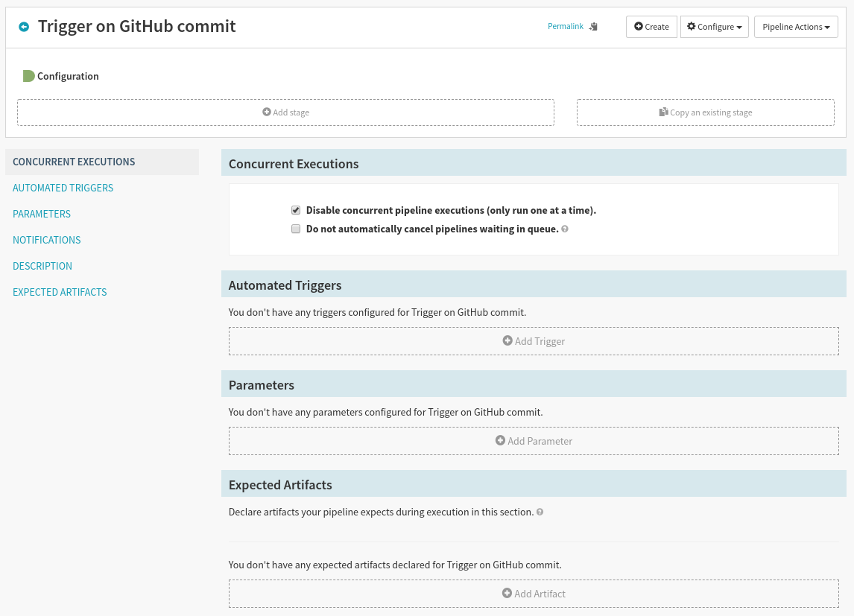The image size is (854, 616).
Task: Go to Automated Triggers section in sidebar
Action: 63,188
